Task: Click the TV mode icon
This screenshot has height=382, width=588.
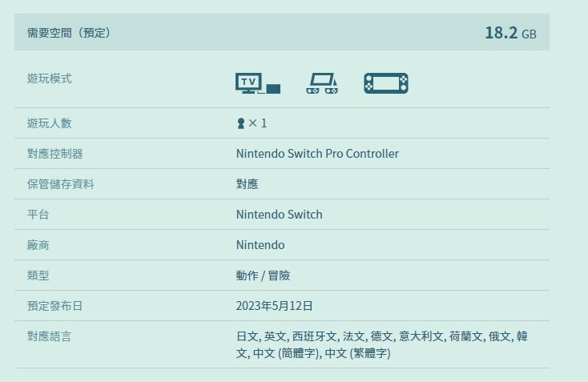Action: (258, 83)
